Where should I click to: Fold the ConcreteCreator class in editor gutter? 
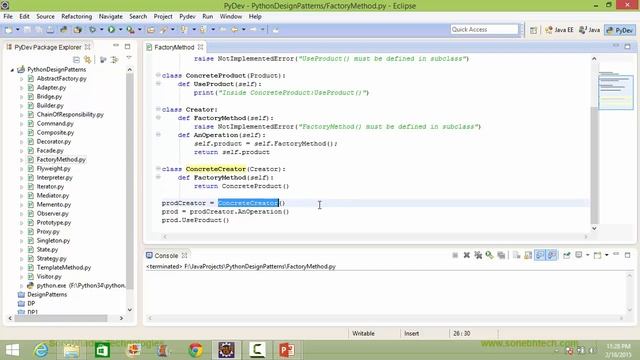158,168
